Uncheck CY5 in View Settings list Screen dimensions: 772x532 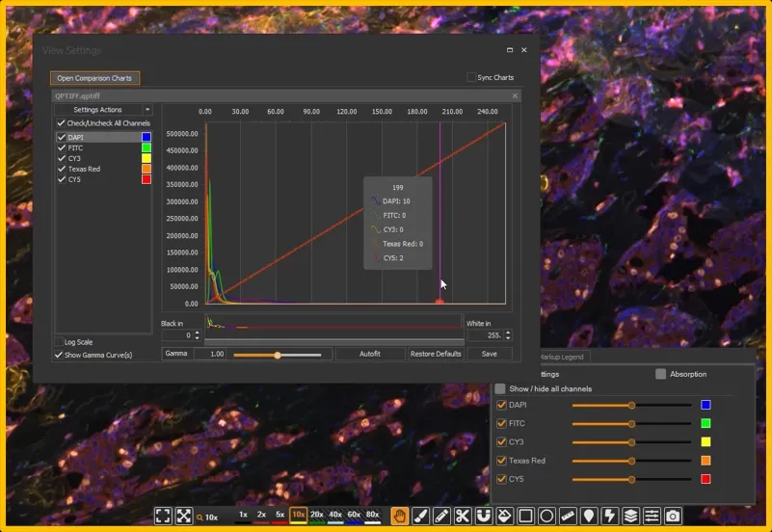pos(62,179)
